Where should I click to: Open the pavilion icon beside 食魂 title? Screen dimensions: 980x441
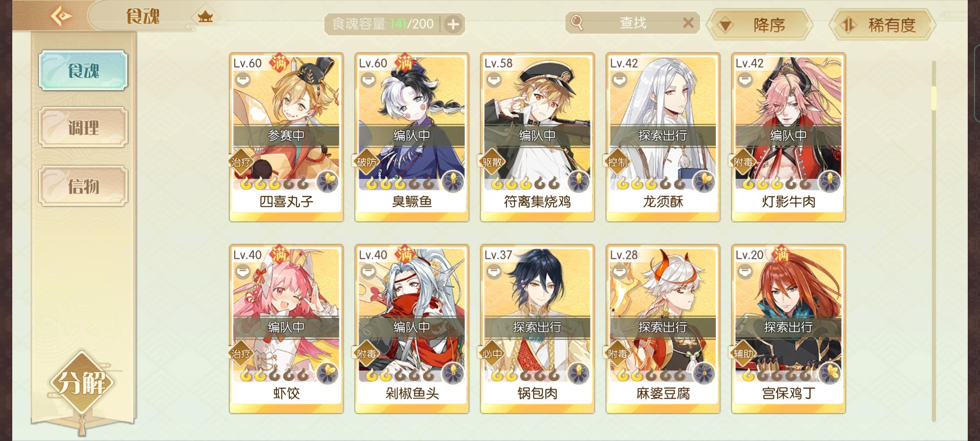[205, 17]
